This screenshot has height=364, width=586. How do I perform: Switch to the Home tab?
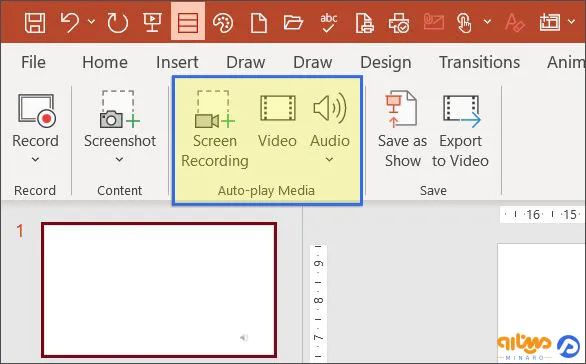105,62
